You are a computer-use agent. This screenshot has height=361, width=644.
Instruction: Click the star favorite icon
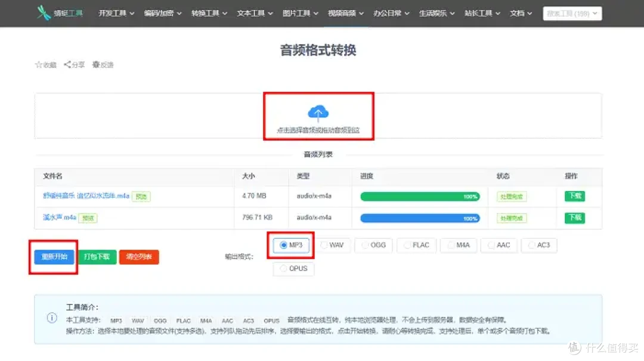coord(39,64)
